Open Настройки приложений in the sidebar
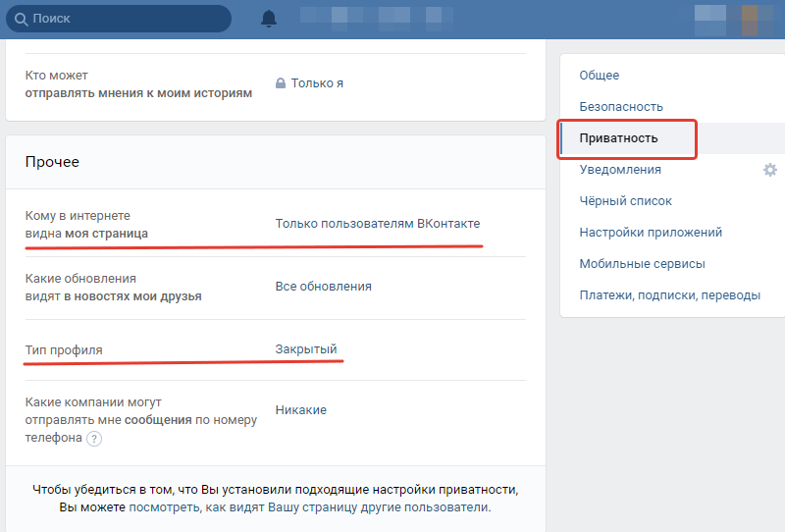Image resolution: width=785 pixels, height=532 pixels. point(651,233)
